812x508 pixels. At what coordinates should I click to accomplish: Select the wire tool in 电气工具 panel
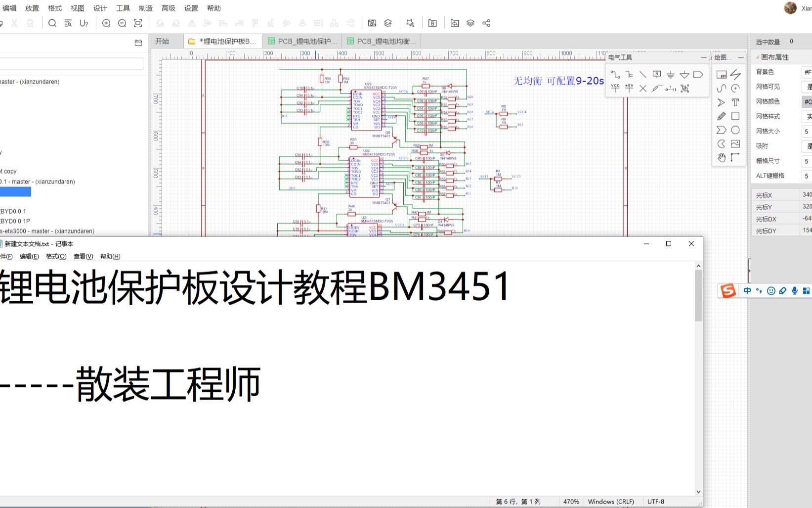tap(615, 74)
